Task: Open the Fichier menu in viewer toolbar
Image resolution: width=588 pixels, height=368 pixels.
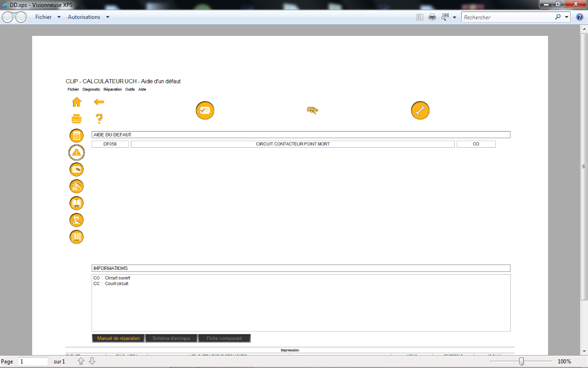Action: 48,17
